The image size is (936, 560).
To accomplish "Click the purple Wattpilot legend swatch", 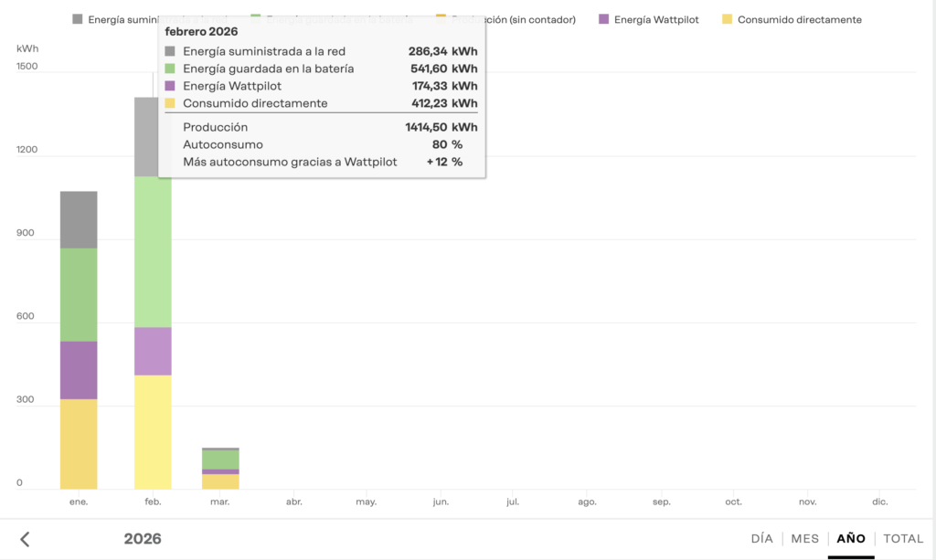I will coord(604,19).
